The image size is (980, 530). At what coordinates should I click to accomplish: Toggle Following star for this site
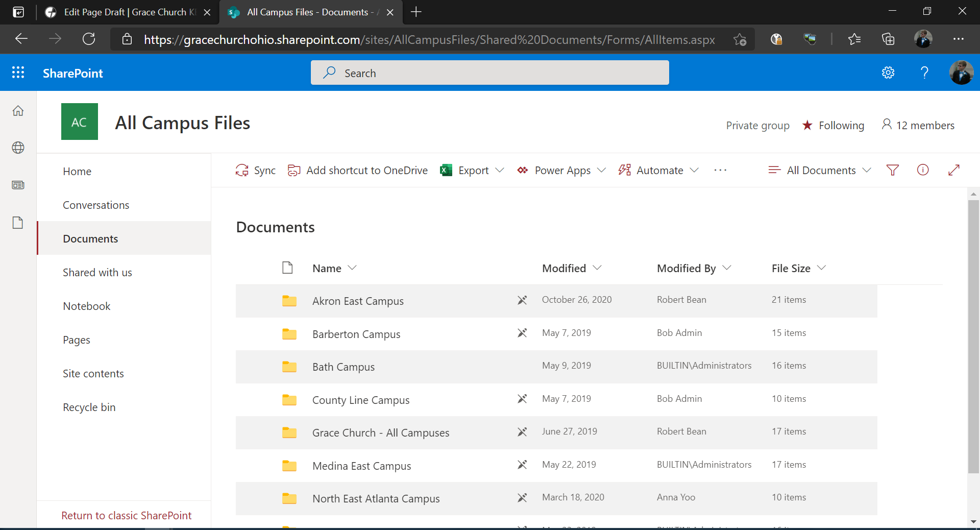coord(807,125)
